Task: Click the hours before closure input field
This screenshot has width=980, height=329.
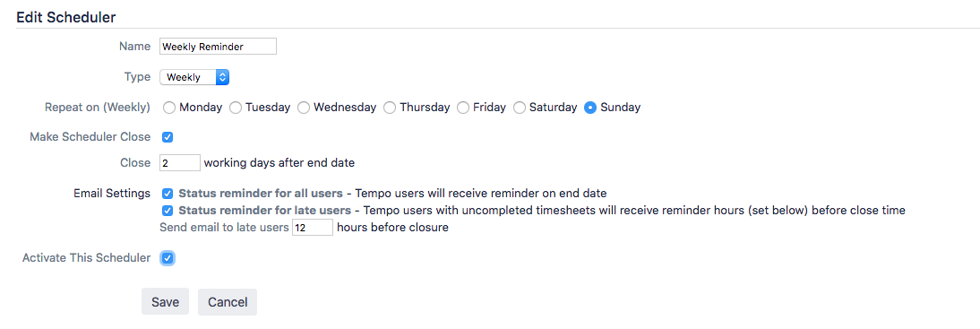Action: coord(313,228)
